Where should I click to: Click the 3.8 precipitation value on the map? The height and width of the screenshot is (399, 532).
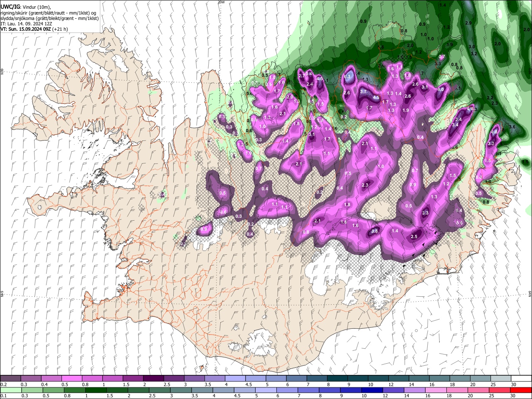[x=374, y=231]
